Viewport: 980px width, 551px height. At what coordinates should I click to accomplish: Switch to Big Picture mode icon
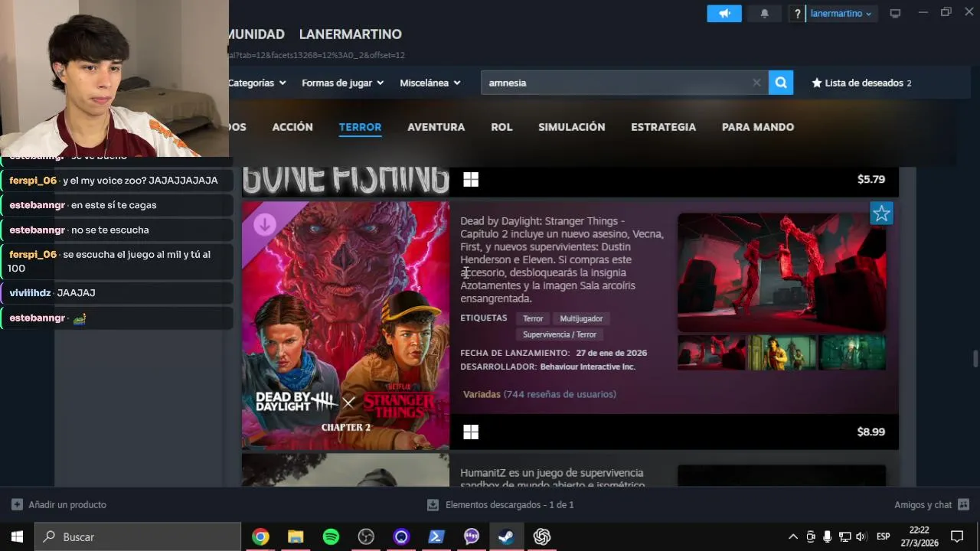[x=895, y=14]
